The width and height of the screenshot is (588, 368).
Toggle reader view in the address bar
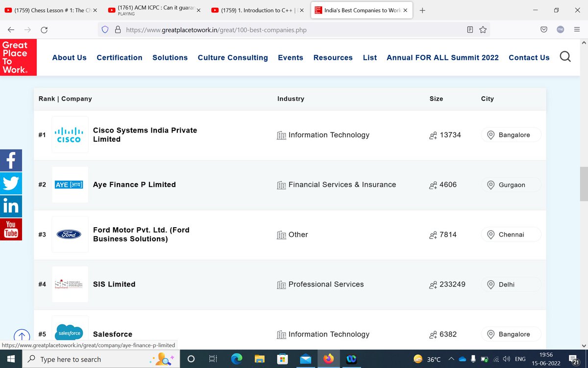pyautogui.click(x=470, y=29)
